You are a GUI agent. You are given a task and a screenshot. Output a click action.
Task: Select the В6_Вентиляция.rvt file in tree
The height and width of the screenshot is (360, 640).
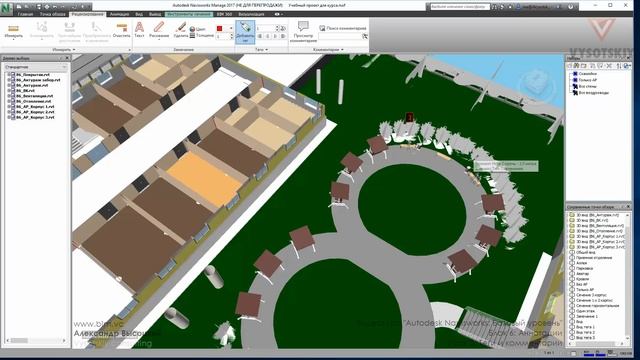(x=34, y=96)
